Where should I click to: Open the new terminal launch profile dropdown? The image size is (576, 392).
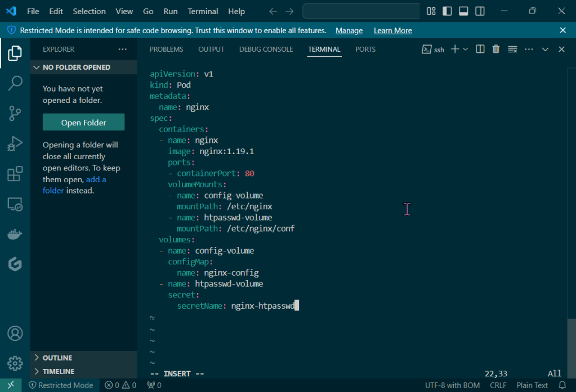(466, 49)
